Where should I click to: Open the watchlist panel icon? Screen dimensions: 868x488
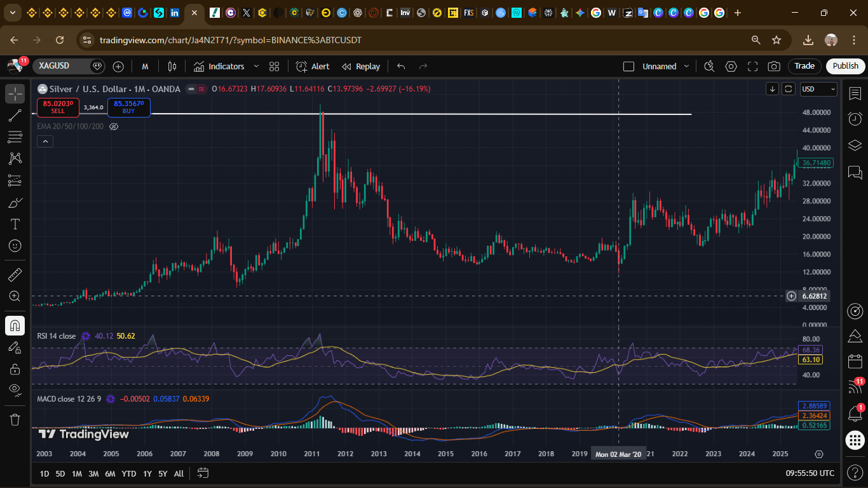tap(855, 93)
